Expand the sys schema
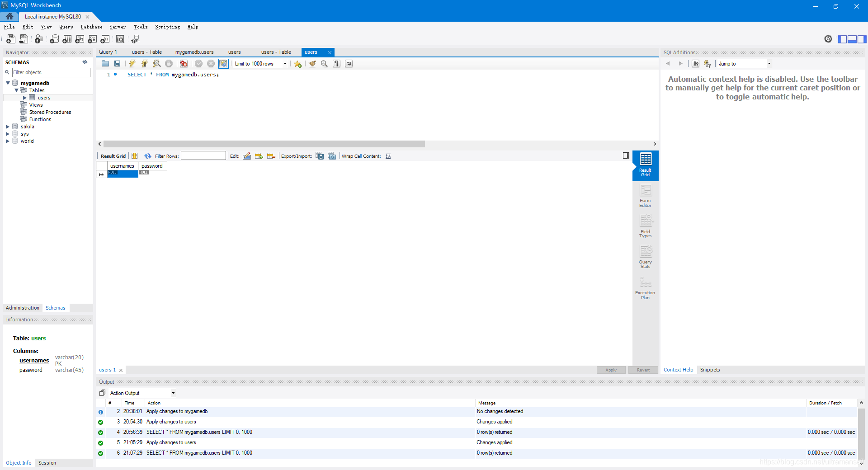Image resolution: width=868 pixels, height=470 pixels. pyautogui.click(x=8, y=134)
